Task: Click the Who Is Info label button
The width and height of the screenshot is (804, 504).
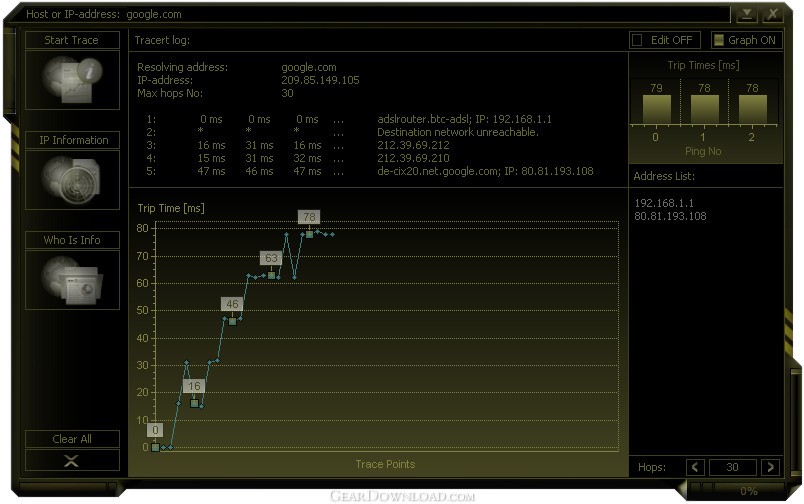Action: tap(72, 240)
